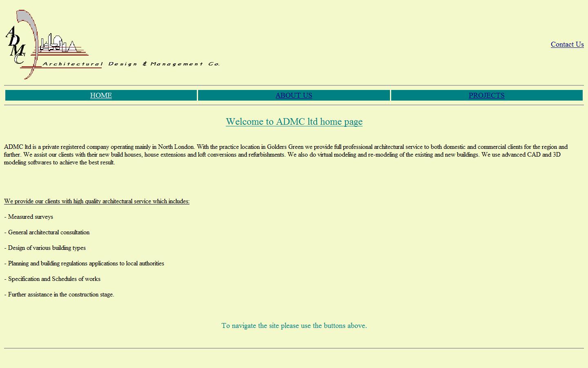Click the letter C in the ADMC logo
The image size is (588, 368).
[x=20, y=58]
